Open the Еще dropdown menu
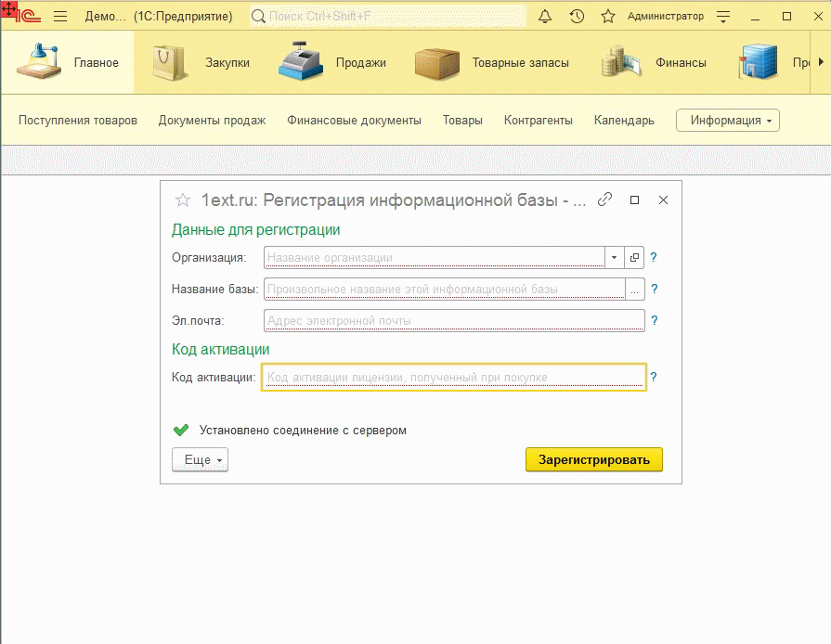 pos(199,458)
